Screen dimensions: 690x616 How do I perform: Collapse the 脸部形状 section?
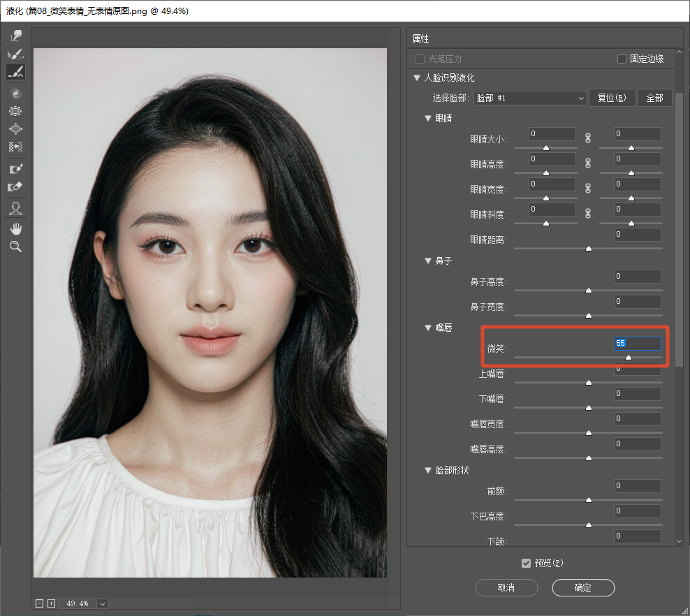coord(427,470)
